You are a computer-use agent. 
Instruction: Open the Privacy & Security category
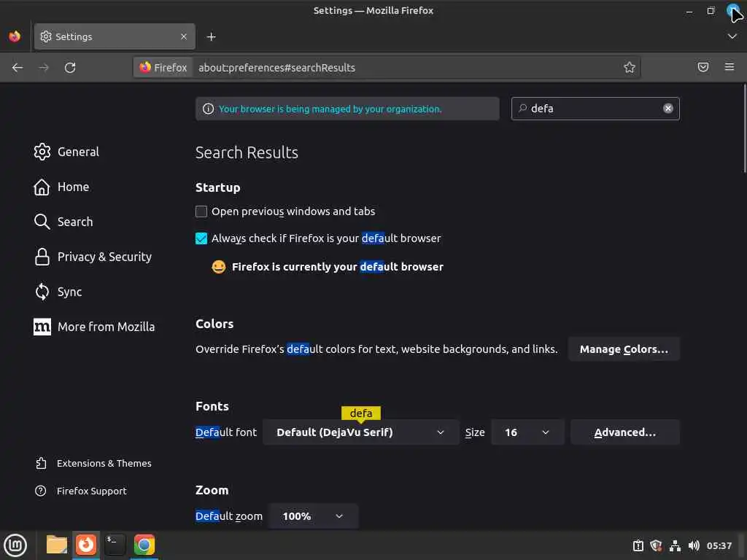93,257
